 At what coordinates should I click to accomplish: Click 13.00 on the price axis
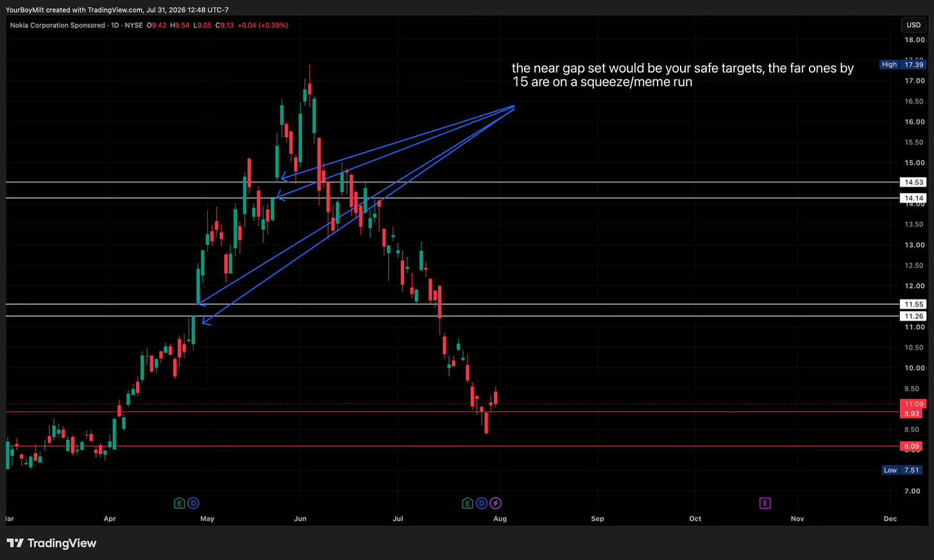coord(915,245)
